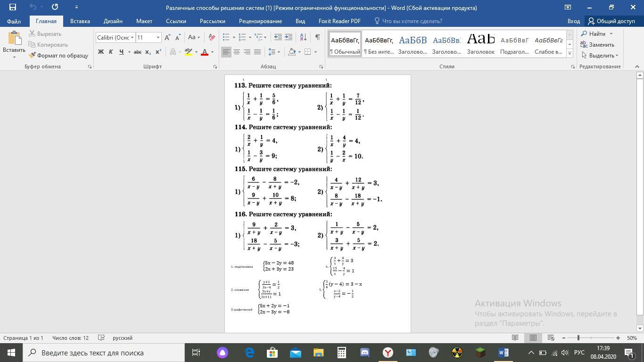Switch to the Рецензирование tab
Viewport: 644px width, 362px height.
click(260, 21)
